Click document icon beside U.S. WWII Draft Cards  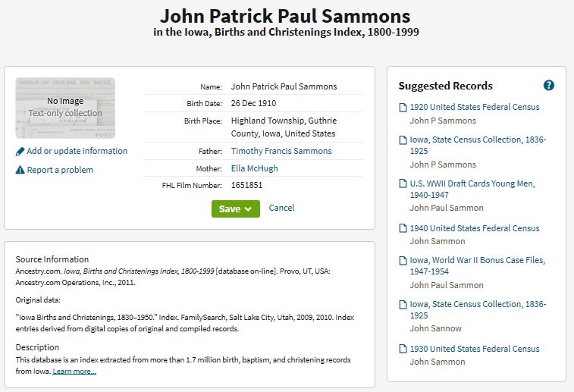[x=403, y=183]
